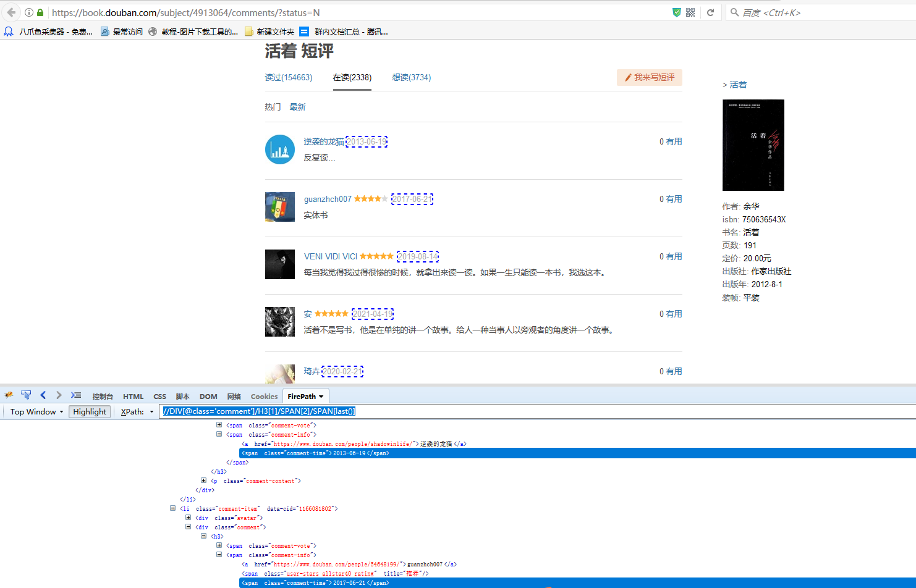Switch to the CSS panel tab
The height and width of the screenshot is (588, 916).
tap(159, 397)
